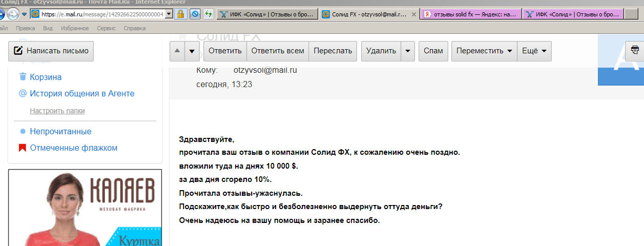Expand the dropdown arrow beside Удалить

(x=408, y=51)
